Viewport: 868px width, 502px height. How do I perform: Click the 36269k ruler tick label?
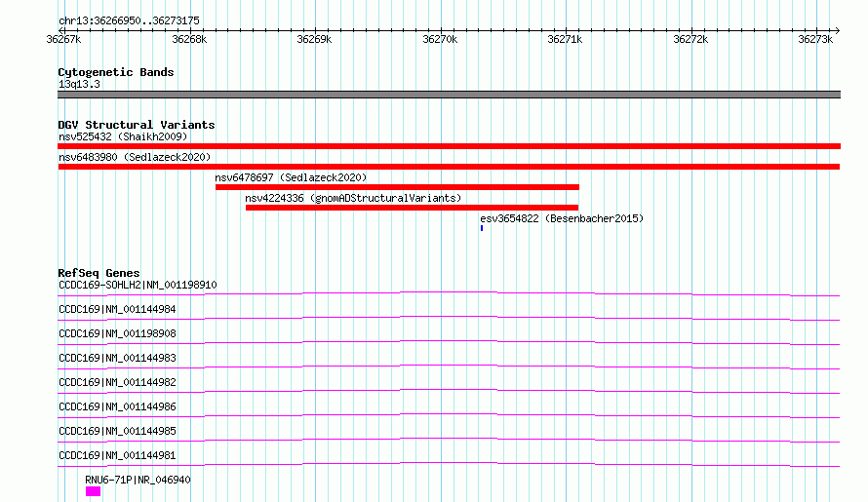tap(314, 39)
